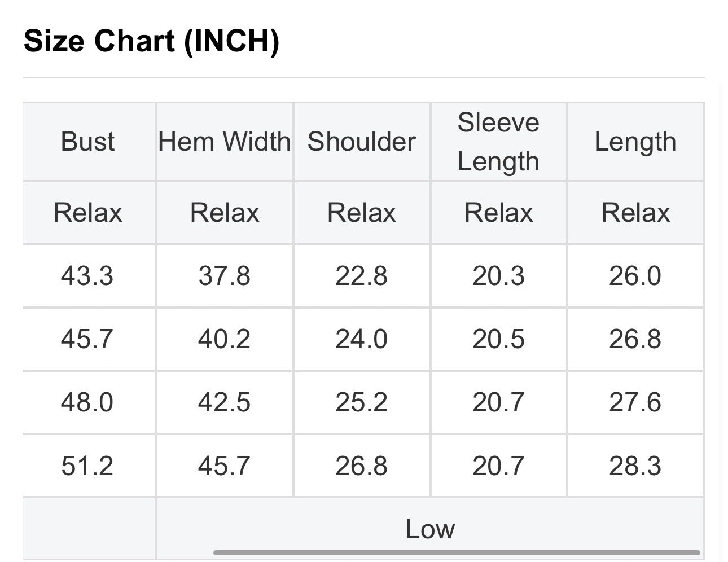This screenshot has width=728, height=562.
Task: Click the Sleeve Length column header
Action: (x=498, y=142)
